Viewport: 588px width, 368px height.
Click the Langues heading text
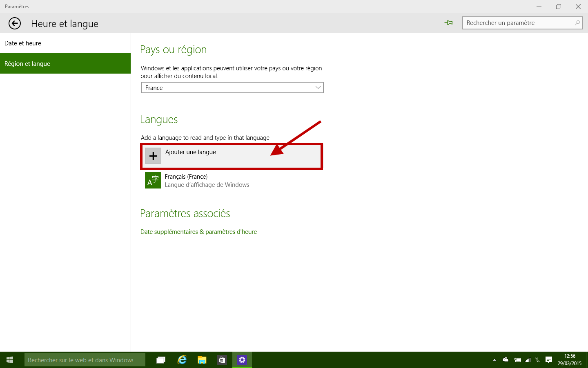click(x=159, y=119)
